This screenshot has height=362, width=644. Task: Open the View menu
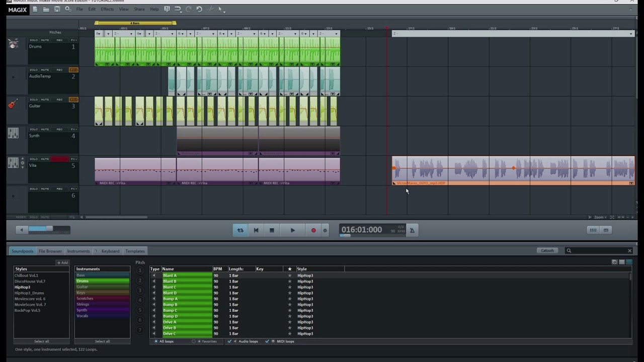coord(124,9)
